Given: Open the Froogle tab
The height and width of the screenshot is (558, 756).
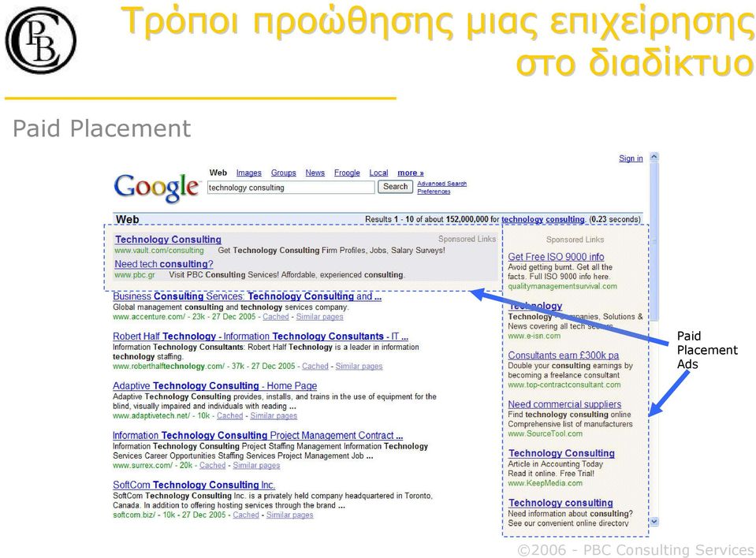Looking at the screenshot, I should pyautogui.click(x=347, y=173).
